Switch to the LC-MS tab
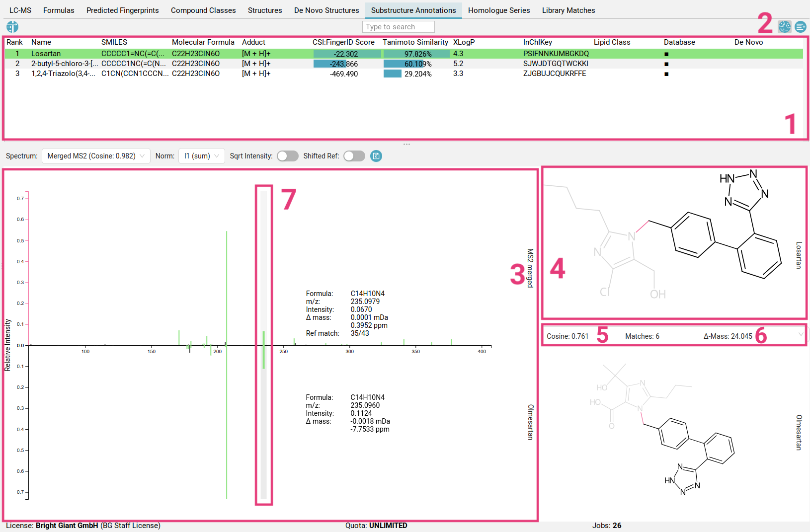 (20, 10)
